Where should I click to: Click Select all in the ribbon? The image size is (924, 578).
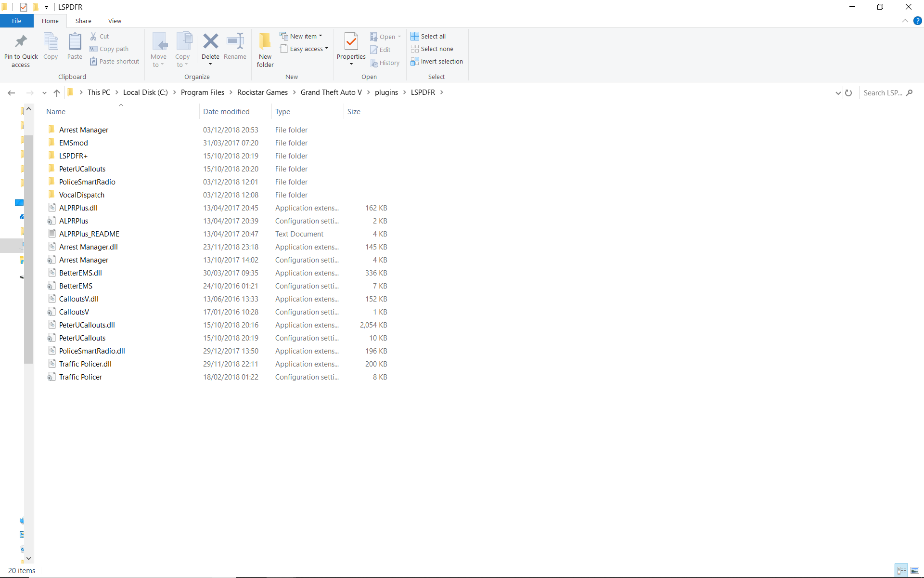(428, 36)
